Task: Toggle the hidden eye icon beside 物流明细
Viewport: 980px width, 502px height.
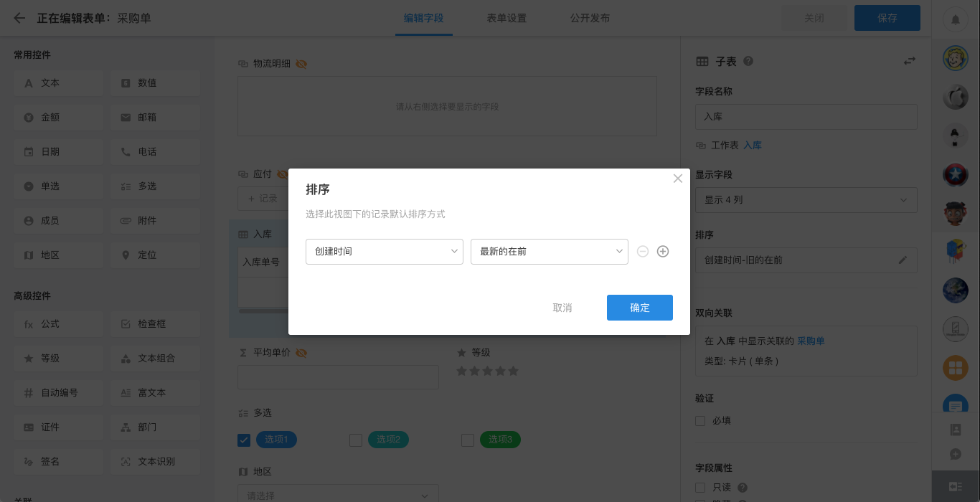Action: (301, 64)
